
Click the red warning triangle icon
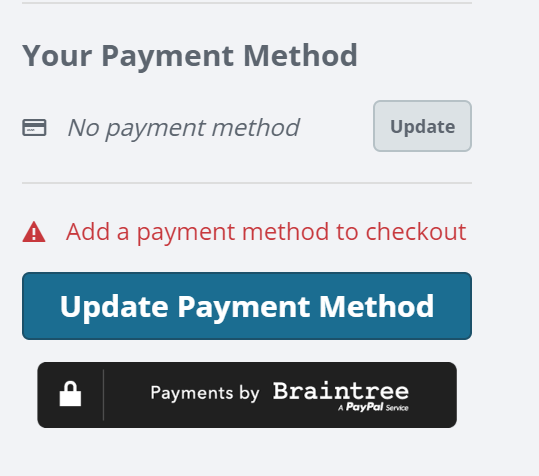(34, 232)
